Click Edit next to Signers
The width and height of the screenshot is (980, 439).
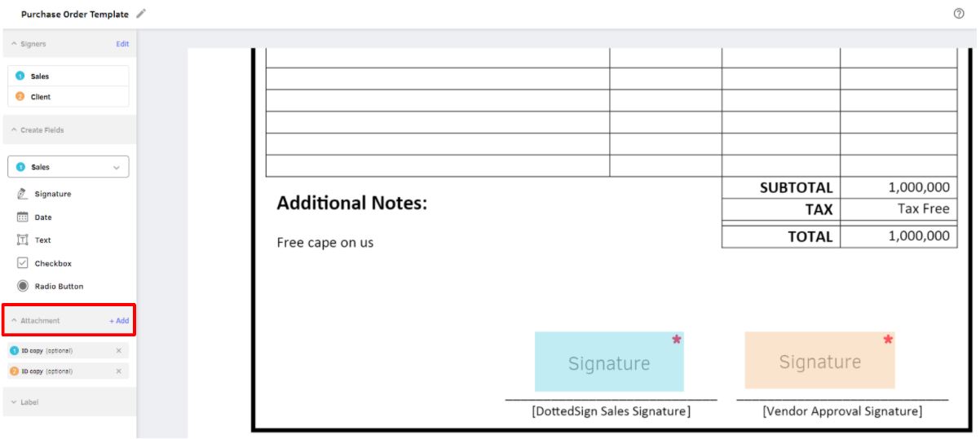coord(122,44)
